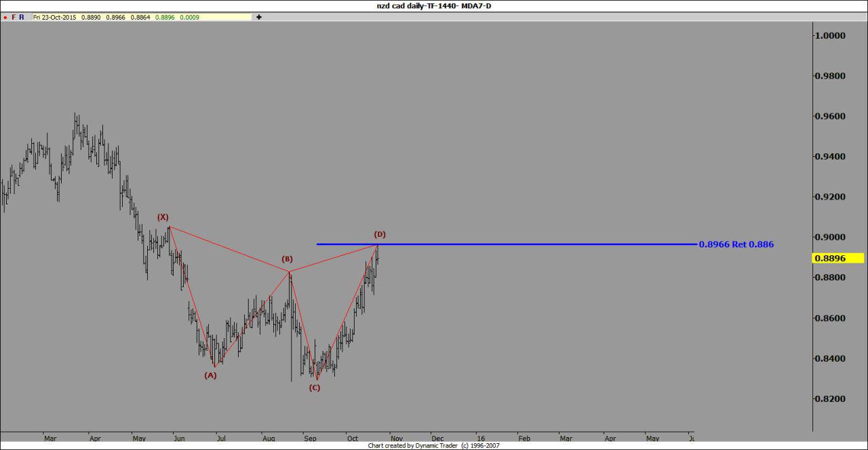This screenshot has width=868, height=450.
Task: Select the (C) pivot label
Action: click(x=315, y=388)
